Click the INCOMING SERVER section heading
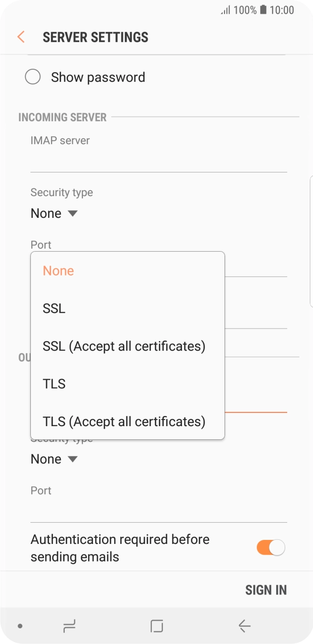 (x=62, y=117)
